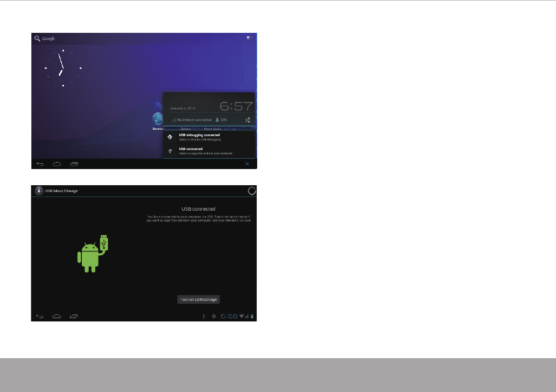The image size is (556, 392).
Task: Open Recent apps in USB Mass Storage screen
Action: [x=74, y=316]
